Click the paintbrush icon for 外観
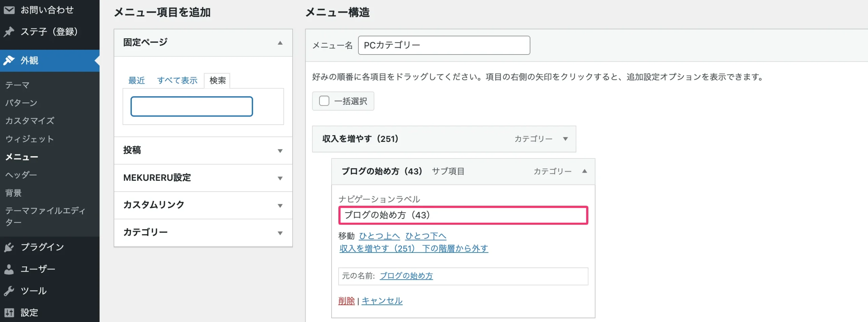 point(9,60)
